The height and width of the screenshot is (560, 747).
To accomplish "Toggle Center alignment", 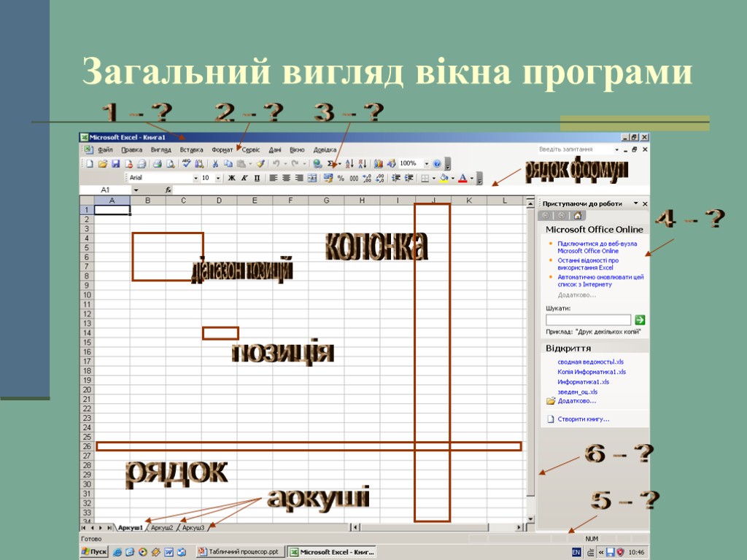I will 286,178.
